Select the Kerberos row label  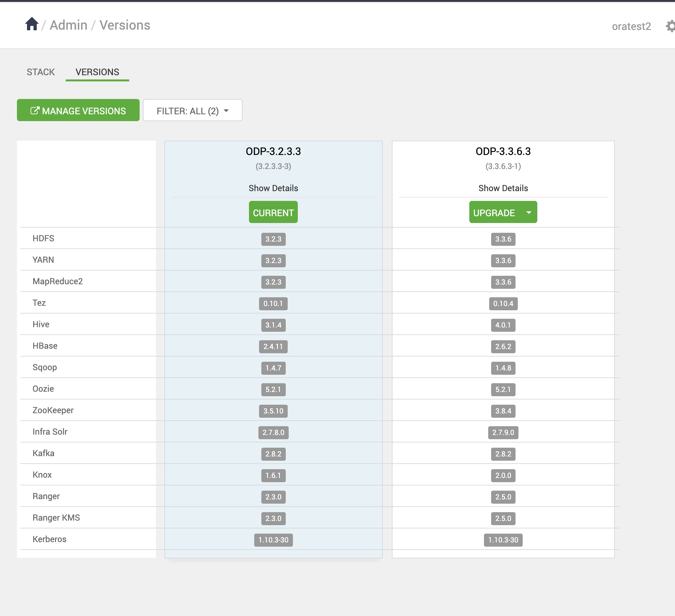(x=49, y=539)
